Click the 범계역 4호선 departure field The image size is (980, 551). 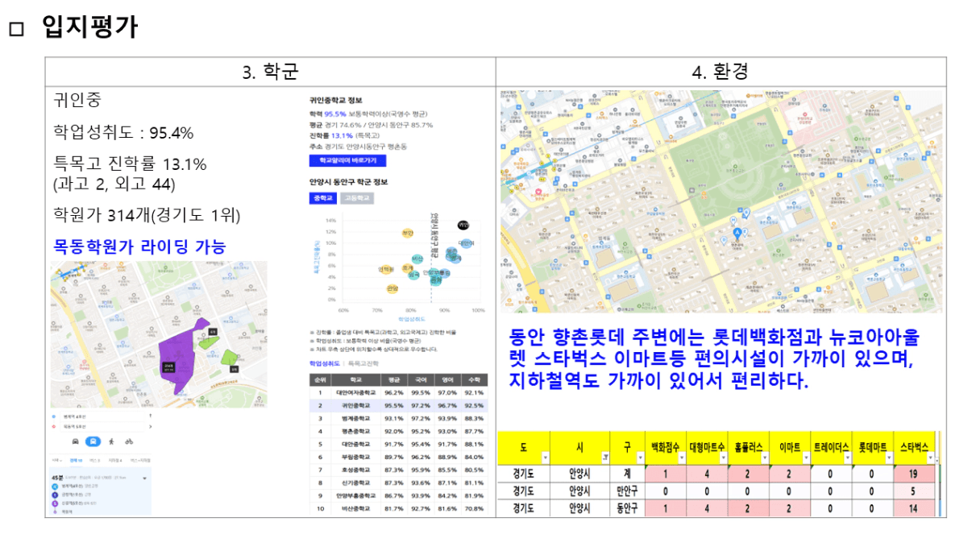[102, 416]
